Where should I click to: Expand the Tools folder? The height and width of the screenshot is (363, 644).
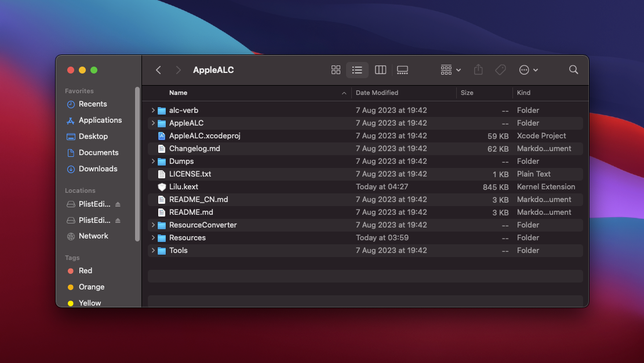(153, 250)
